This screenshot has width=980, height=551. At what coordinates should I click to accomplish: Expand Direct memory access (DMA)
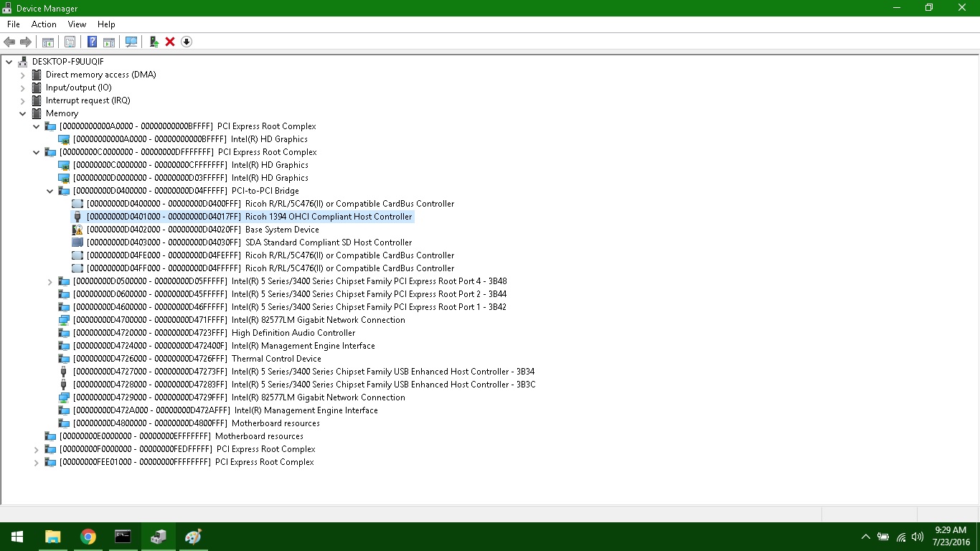click(x=23, y=75)
